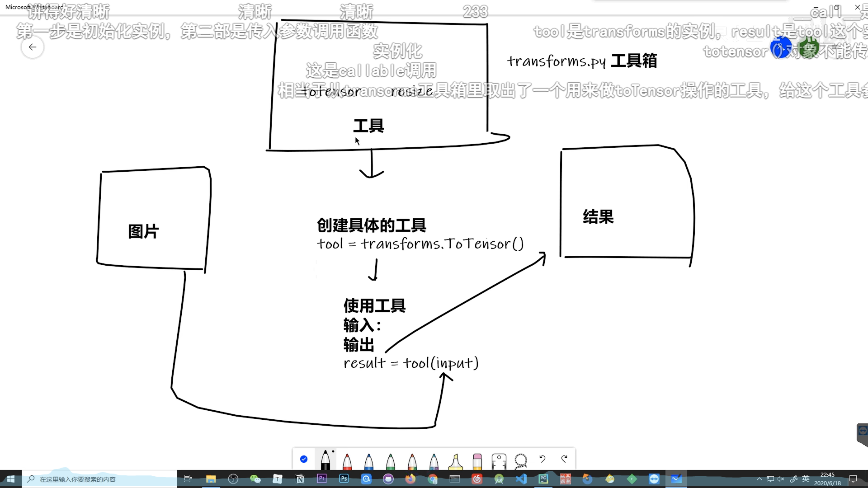
Task: Select the red pen tool
Action: click(x=347, y=461)
